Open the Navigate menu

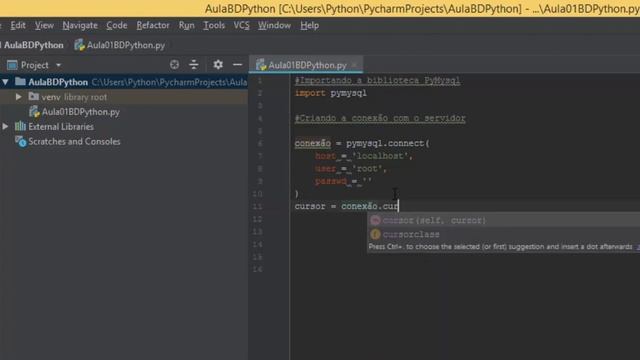(x=80, y=25)
